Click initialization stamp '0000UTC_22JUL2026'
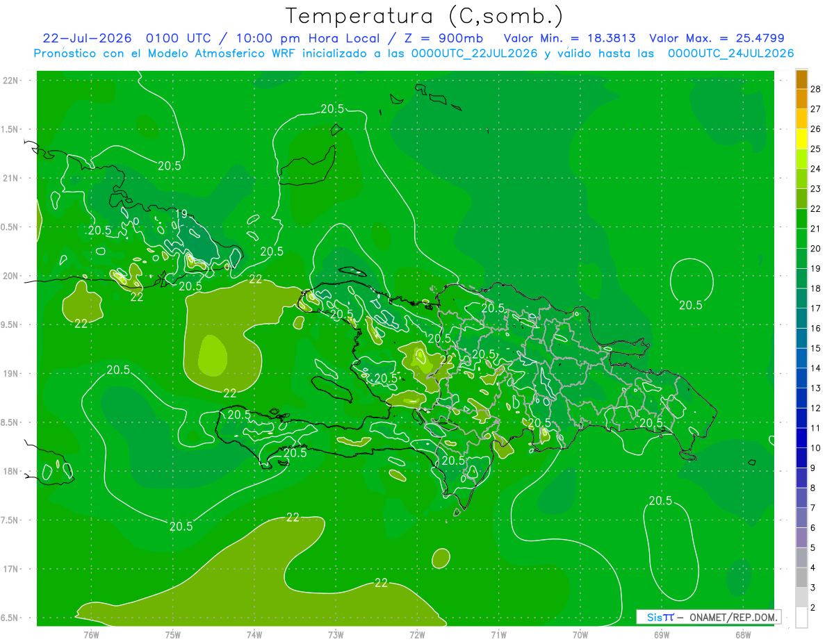The width and height of the screenshot is (834, 644). [475, 53]
